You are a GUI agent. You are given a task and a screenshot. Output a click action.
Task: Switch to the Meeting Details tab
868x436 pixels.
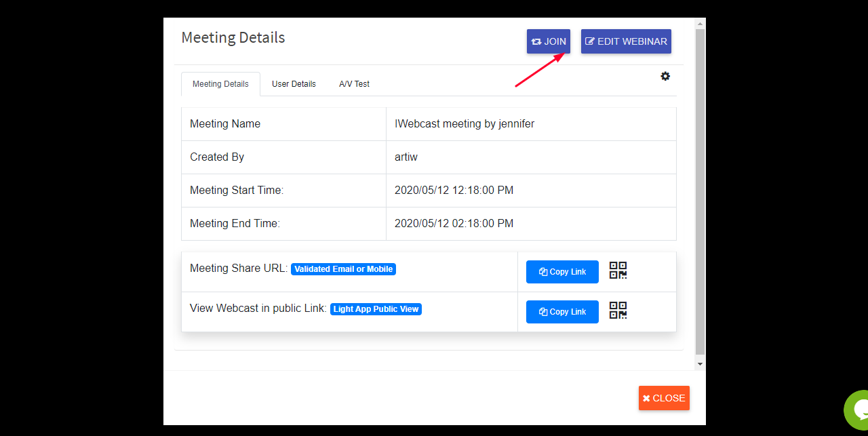tap(220, 84)
